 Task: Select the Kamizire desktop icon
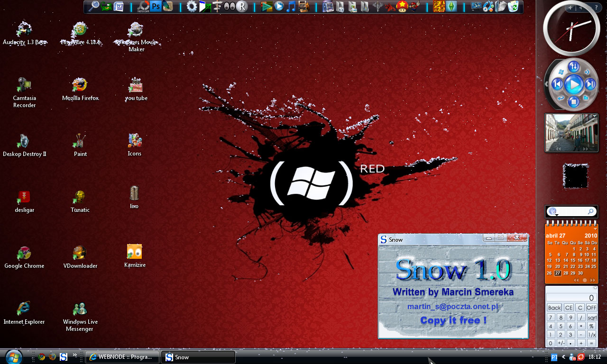(135, 256)
